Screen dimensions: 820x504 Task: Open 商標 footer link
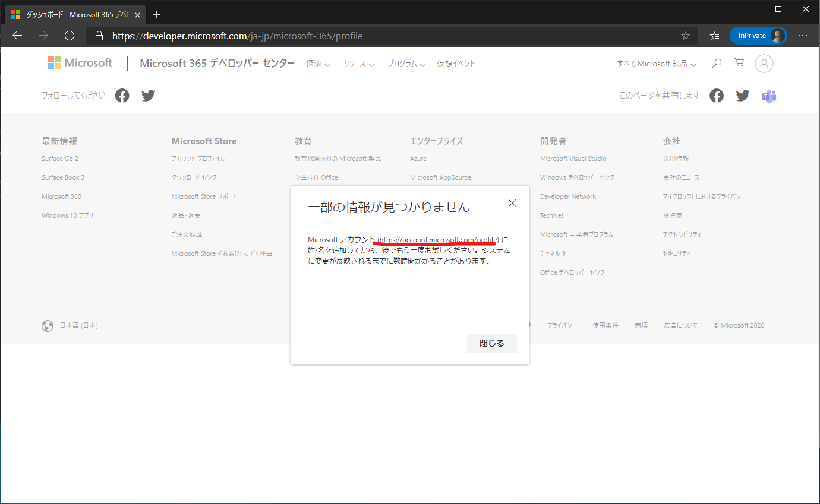click(641, 325)
